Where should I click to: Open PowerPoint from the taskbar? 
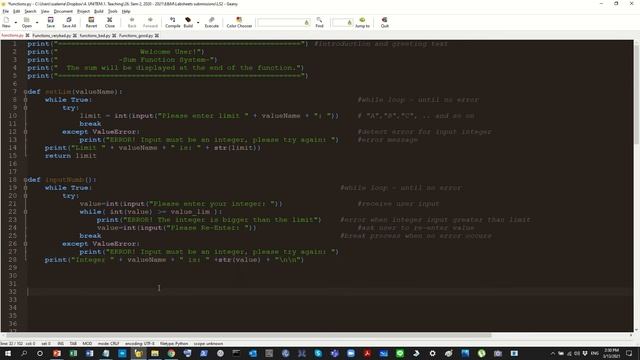click(x=57, y=353)
